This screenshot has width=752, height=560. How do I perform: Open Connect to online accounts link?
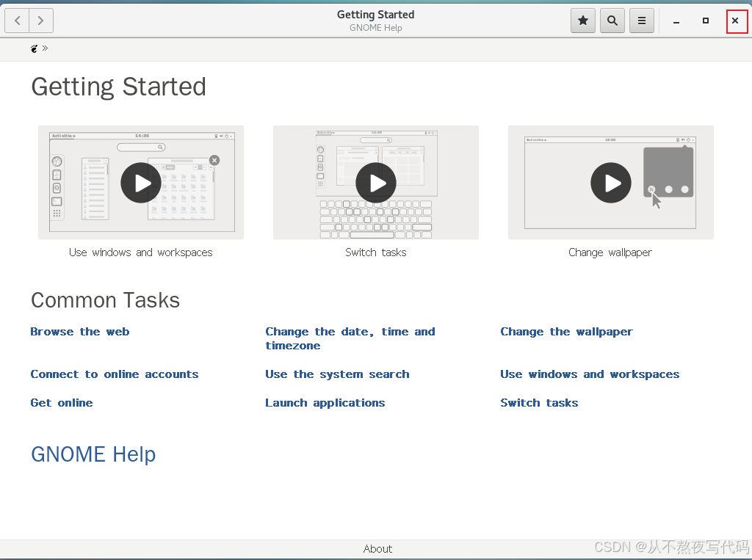pos(114,374)
